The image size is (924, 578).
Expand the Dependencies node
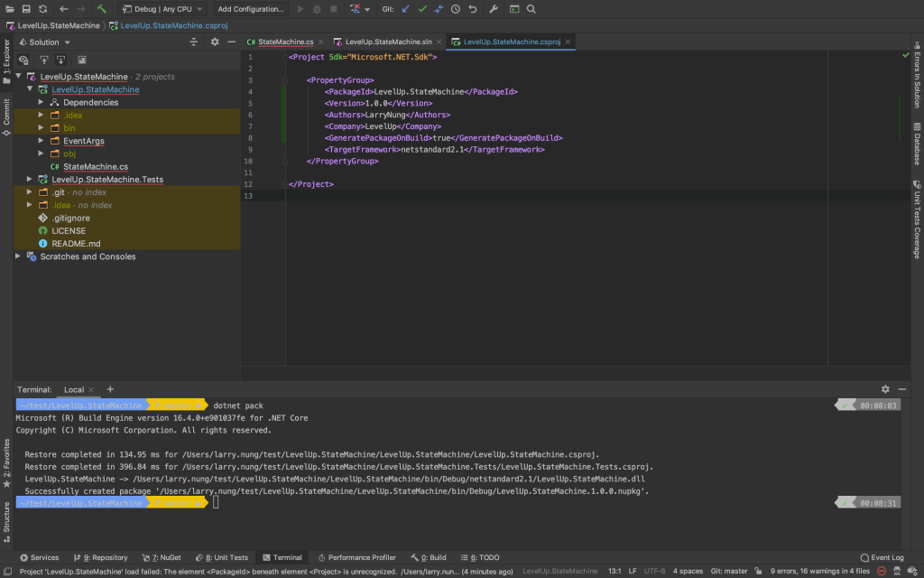(41, 102)
